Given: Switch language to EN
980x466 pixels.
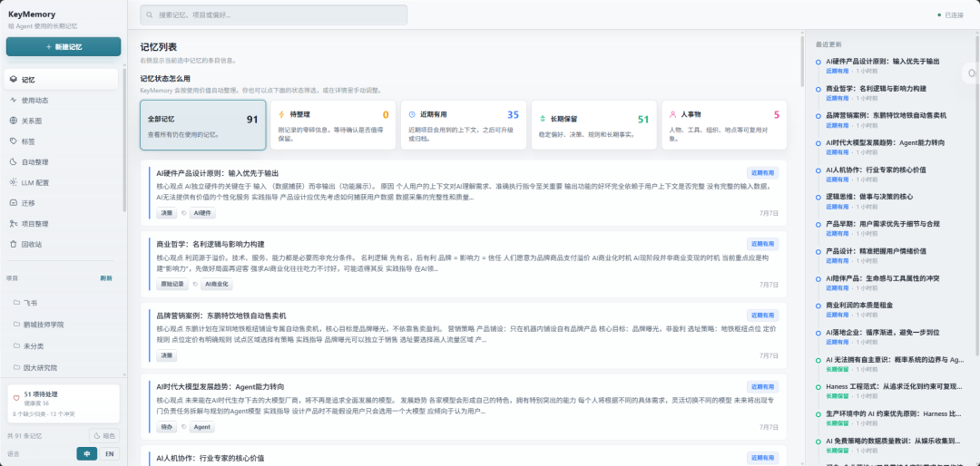Looking at the screenshot, I should click(110, 454).
